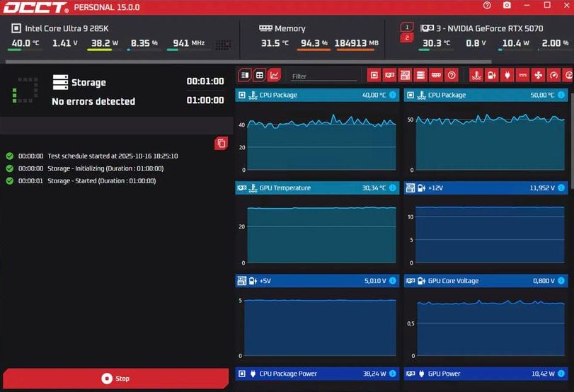Viewport: 574px width, 392px height.
Task: Filter sensors by fan icon
Action: coord(538,75)
